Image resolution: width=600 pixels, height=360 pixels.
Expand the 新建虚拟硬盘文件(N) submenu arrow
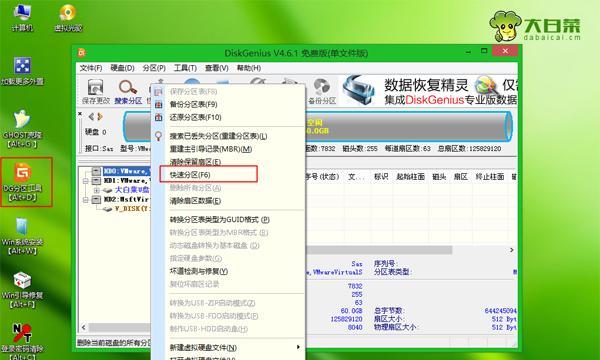coord(298,347)
